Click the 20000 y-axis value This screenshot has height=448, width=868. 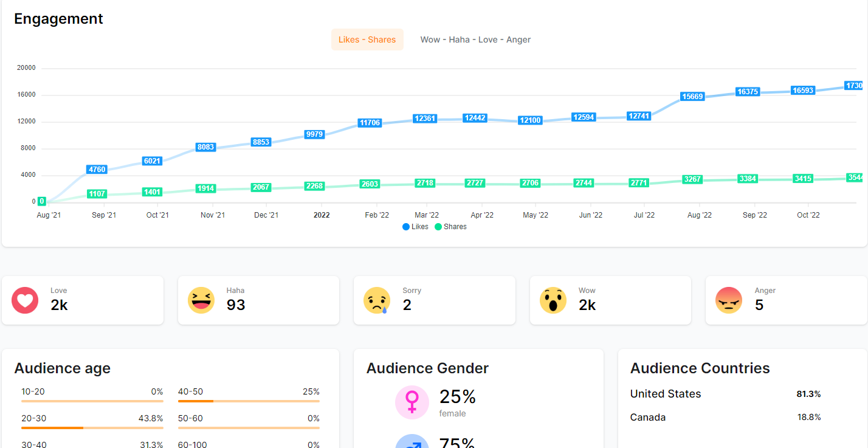(26, 68)
